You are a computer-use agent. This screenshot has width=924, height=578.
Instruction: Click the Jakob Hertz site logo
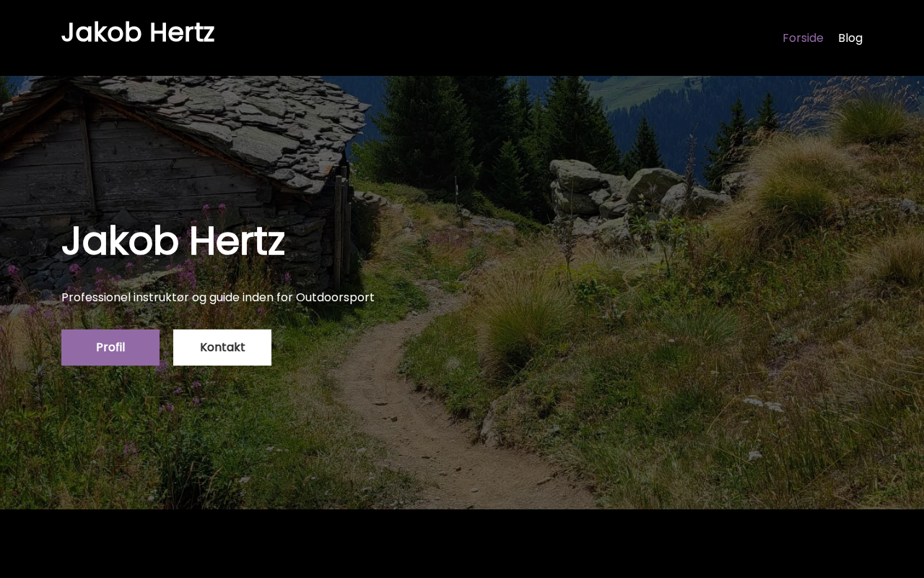pos(138,33)
